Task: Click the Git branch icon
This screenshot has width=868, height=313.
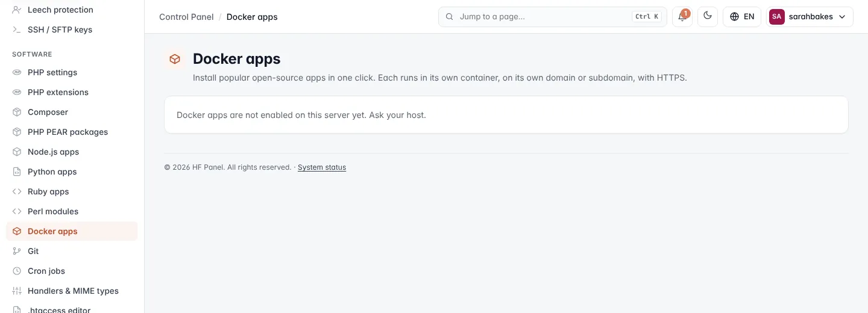Action: [x=17, y=251]
